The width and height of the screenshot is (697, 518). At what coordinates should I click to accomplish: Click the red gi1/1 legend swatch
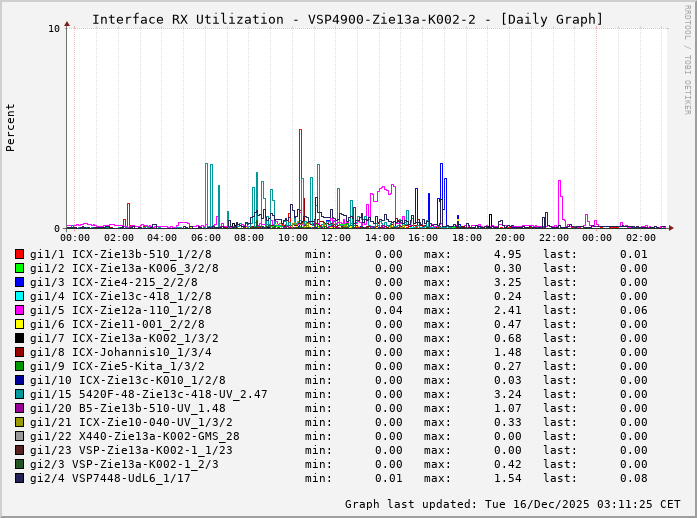[19, 254]
